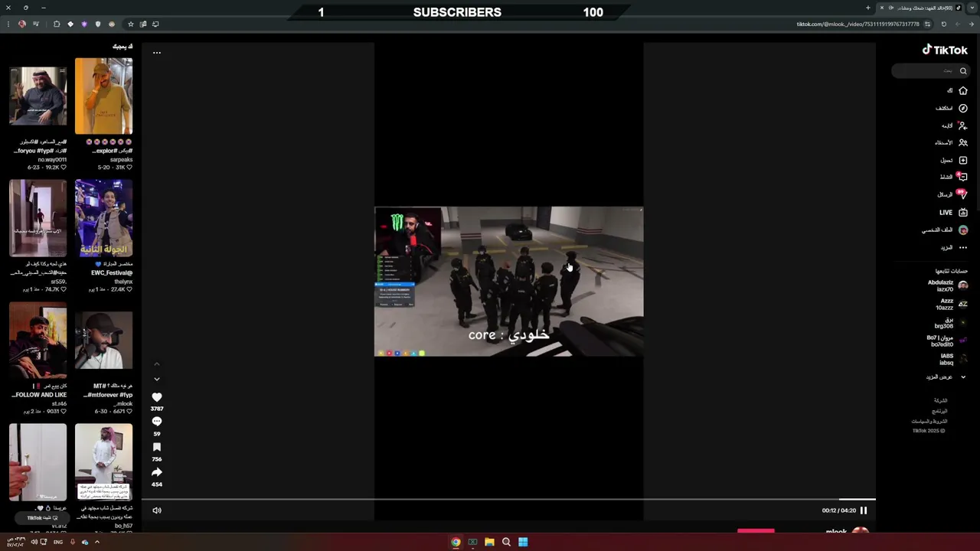This screenshot has height=551, width=980.
Task: Open taskbar search magnifier
Action: (x=506, y=542)
